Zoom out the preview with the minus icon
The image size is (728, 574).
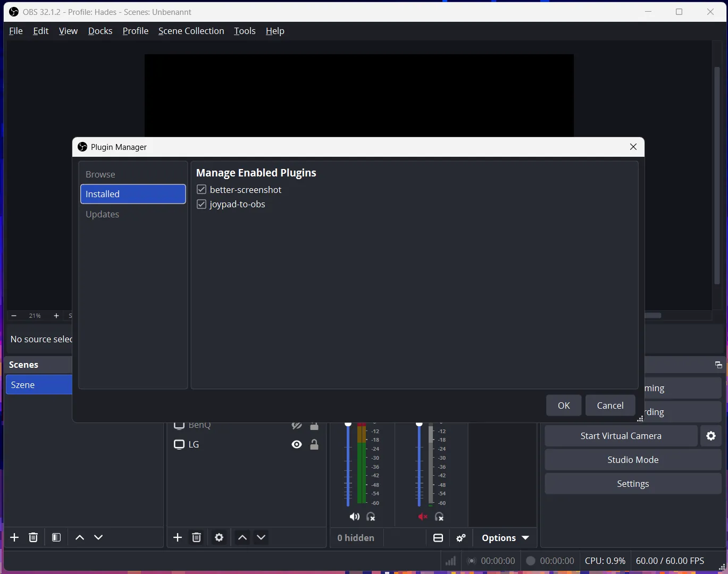tap(14, 316)
